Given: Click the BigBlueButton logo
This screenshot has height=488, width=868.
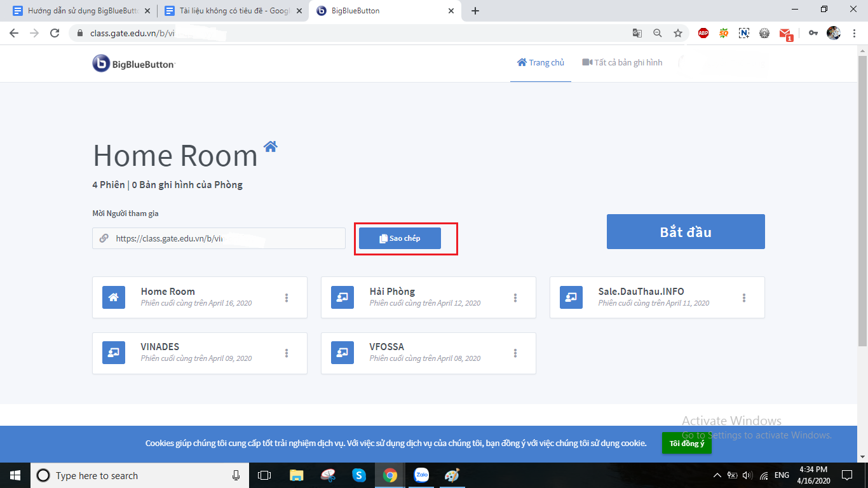Looking at the screenshot, I should 133,64.
